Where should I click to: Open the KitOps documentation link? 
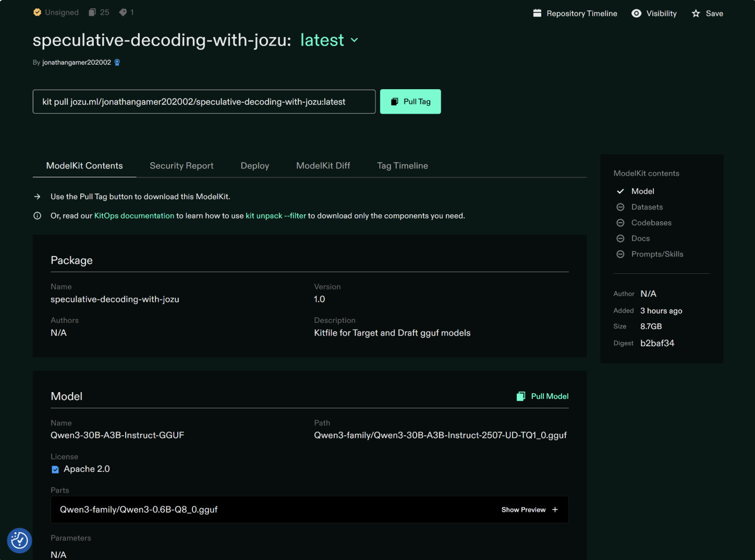(134, 216)
